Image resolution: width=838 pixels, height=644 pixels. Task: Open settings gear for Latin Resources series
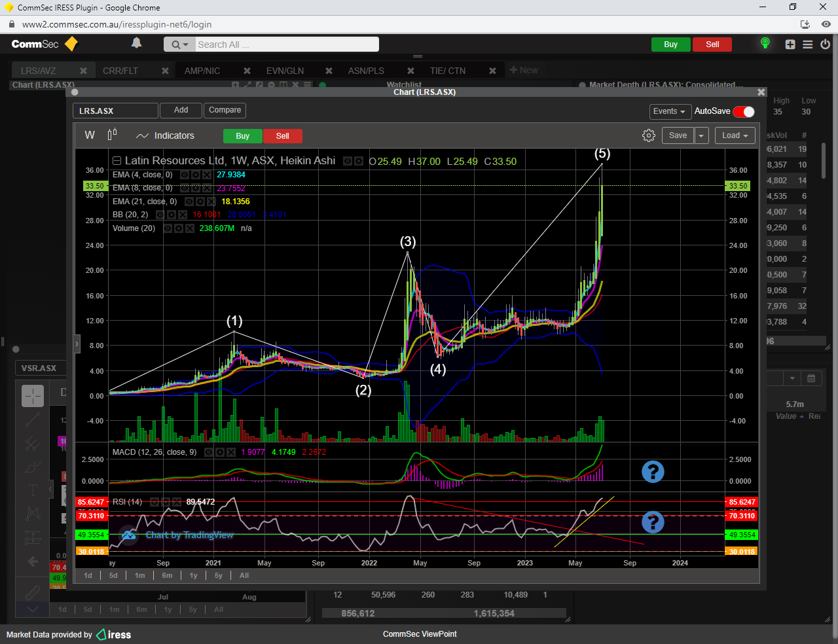359,161
